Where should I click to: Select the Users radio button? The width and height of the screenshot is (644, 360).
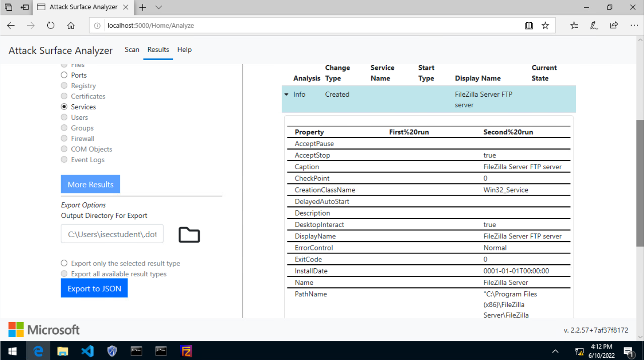[64, 117]
